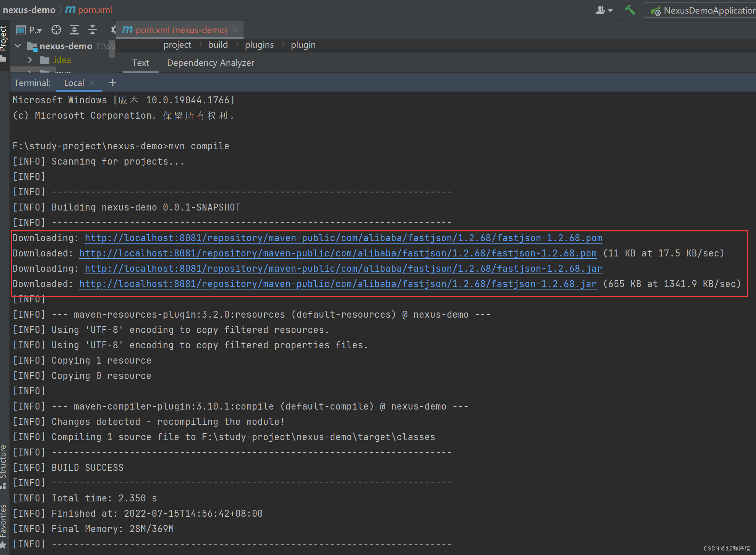Viewport: 756px width, 555px height.
Task: Click the Project view selector dropdown
Action: [x=30, y=30]
